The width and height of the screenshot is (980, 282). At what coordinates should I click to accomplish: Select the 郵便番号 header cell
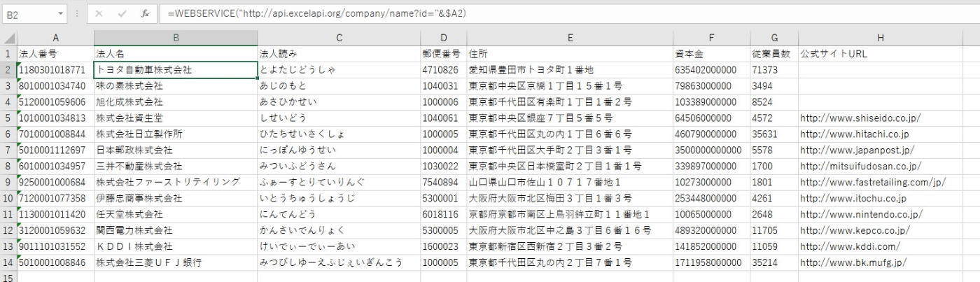click(x=443, y=53)
